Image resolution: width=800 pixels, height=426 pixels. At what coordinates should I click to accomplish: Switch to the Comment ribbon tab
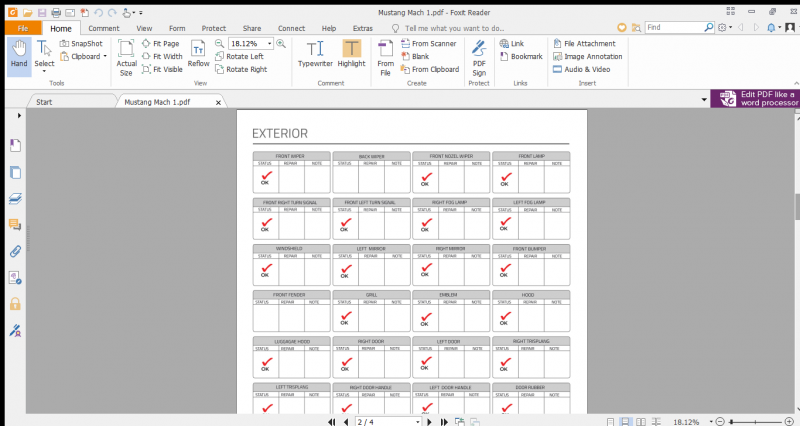coord(104,28)
